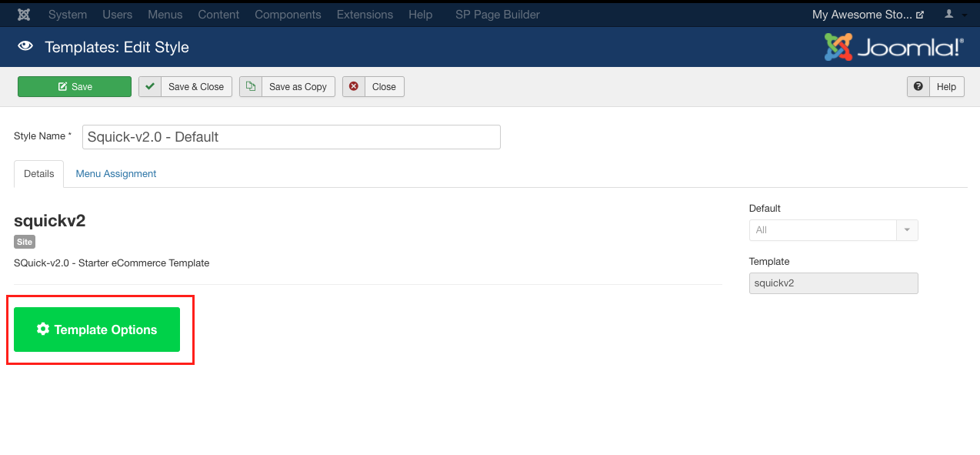Switch to the Details tab
The width and height of the screenshot is (980, 455).
[38, 174]
